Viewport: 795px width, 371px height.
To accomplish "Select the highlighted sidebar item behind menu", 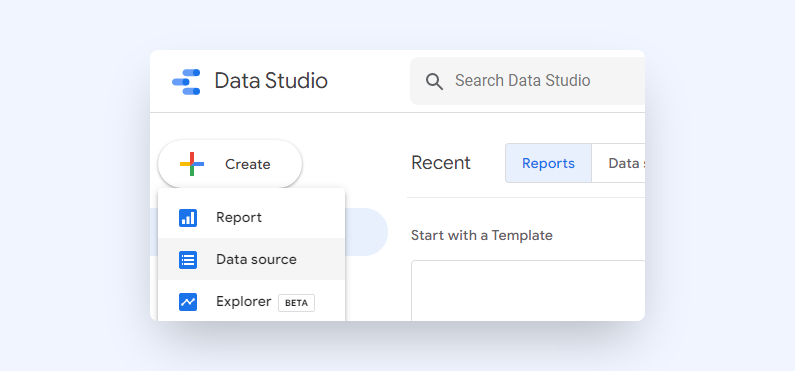I will [366, 232].
